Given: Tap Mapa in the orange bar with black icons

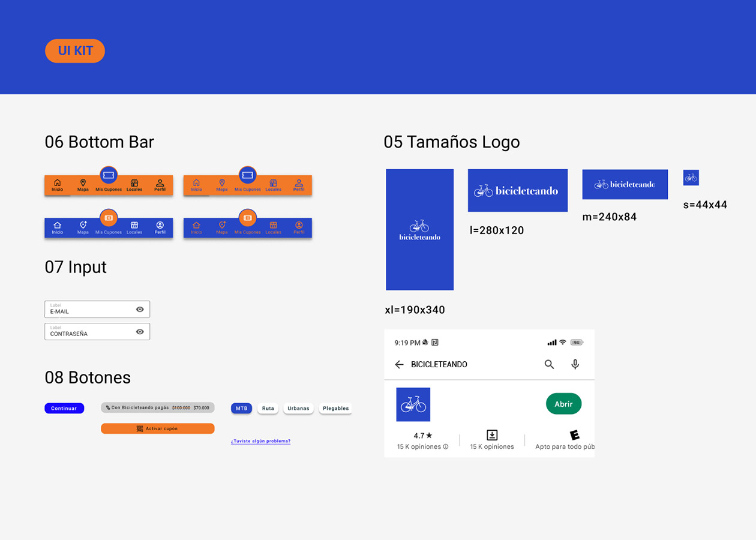Looking at the screenshot, I should tap(83, 185).
